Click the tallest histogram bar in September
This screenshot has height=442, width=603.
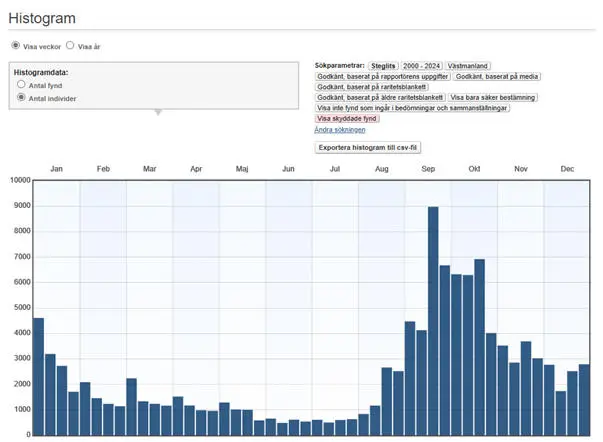(x=433, y=320)
